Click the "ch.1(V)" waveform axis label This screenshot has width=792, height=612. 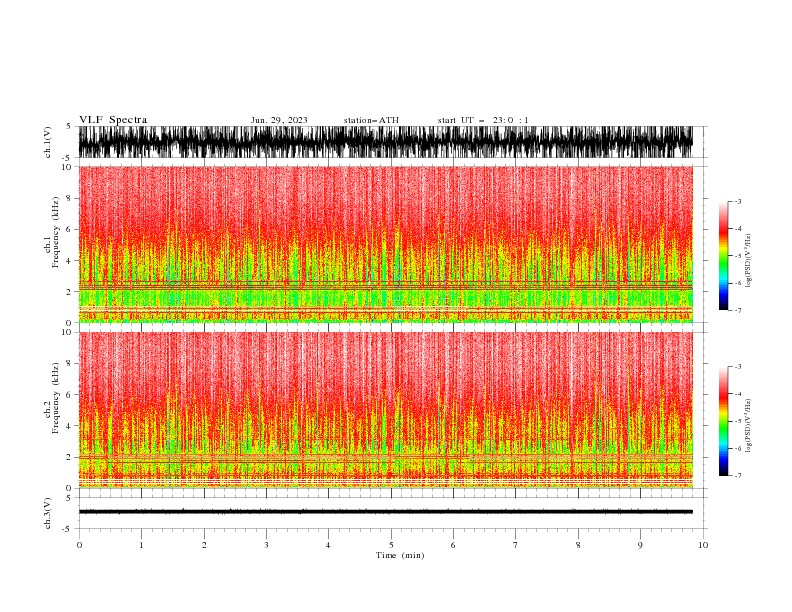point(48,142)
